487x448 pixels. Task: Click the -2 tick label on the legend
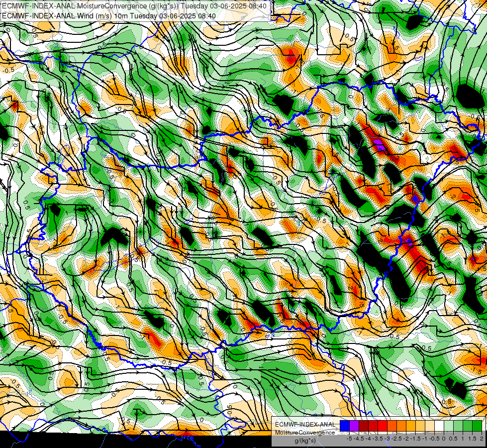[406, 439]
